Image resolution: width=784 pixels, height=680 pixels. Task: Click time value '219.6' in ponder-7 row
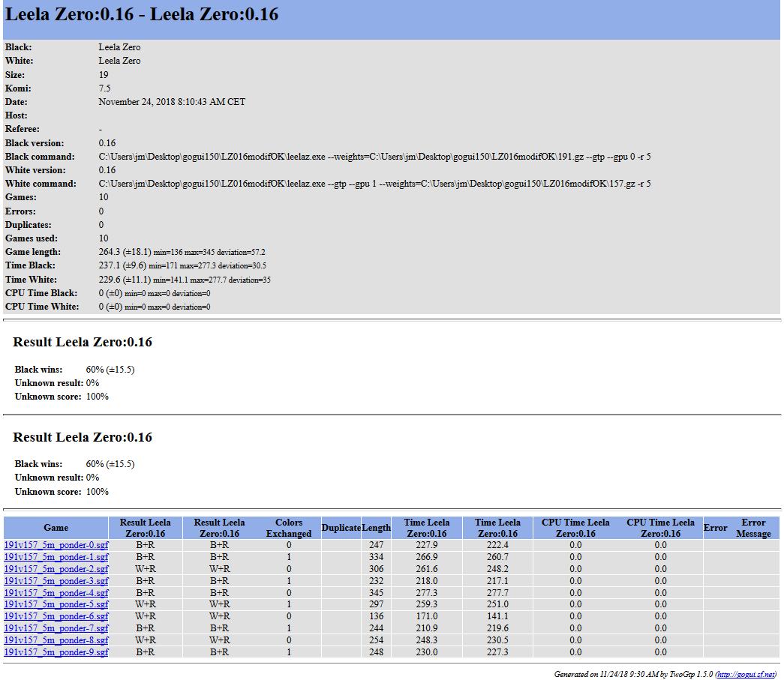point(497,628)
